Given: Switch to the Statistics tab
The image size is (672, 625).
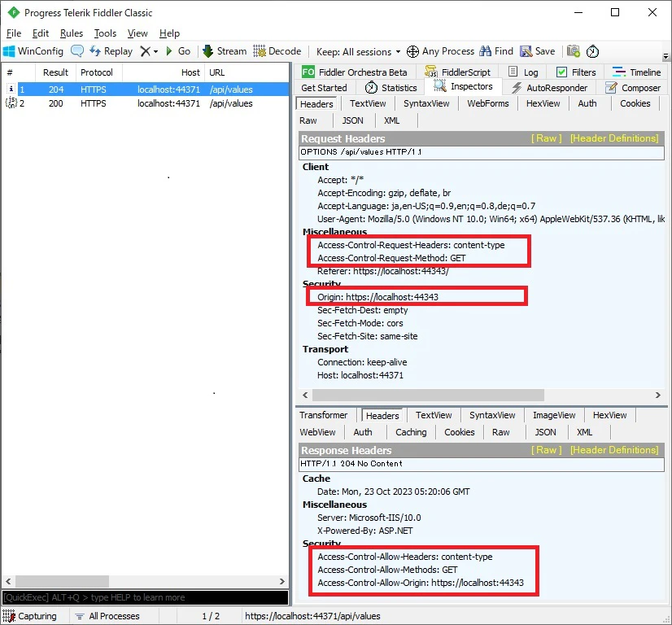Looking at the screenshot, I should (391, 88).
